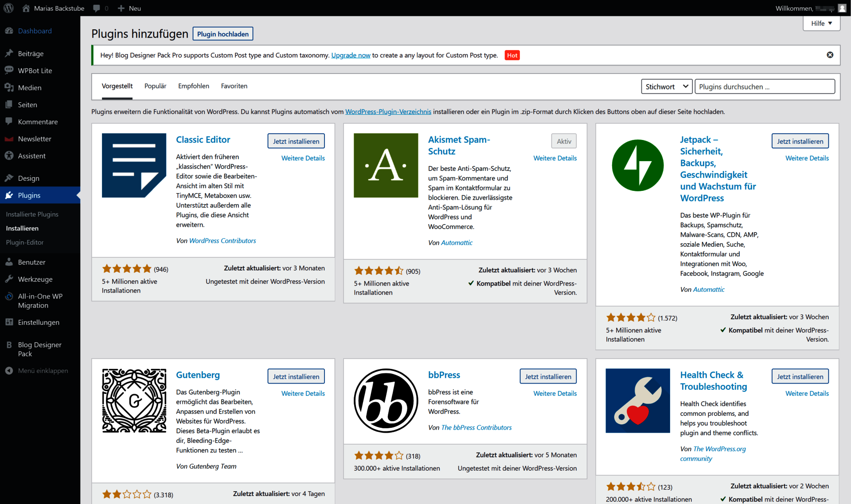Open All-in-One WP Migration icon

click(x=9, y=296)
